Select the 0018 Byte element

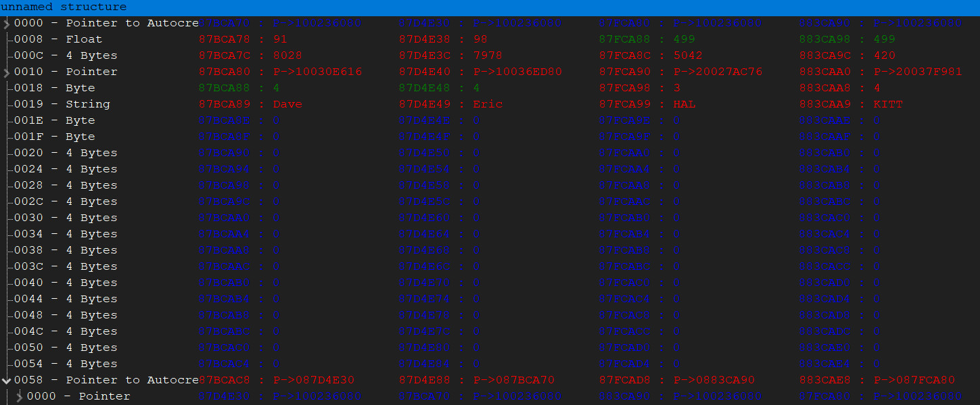point(54,89)
